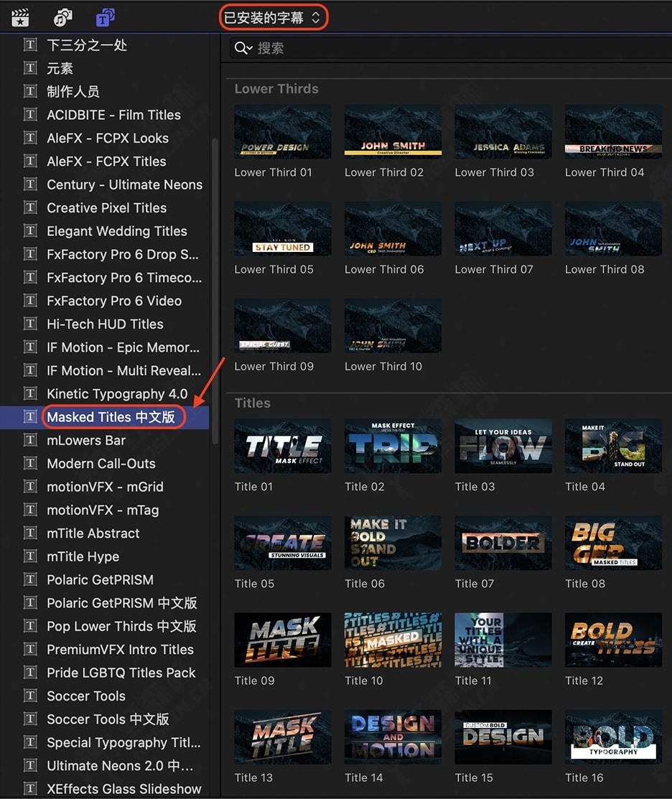The image size is (672, 799).
Task: Click the sidebar vertical scrollbar
Action: click(215, 291)
